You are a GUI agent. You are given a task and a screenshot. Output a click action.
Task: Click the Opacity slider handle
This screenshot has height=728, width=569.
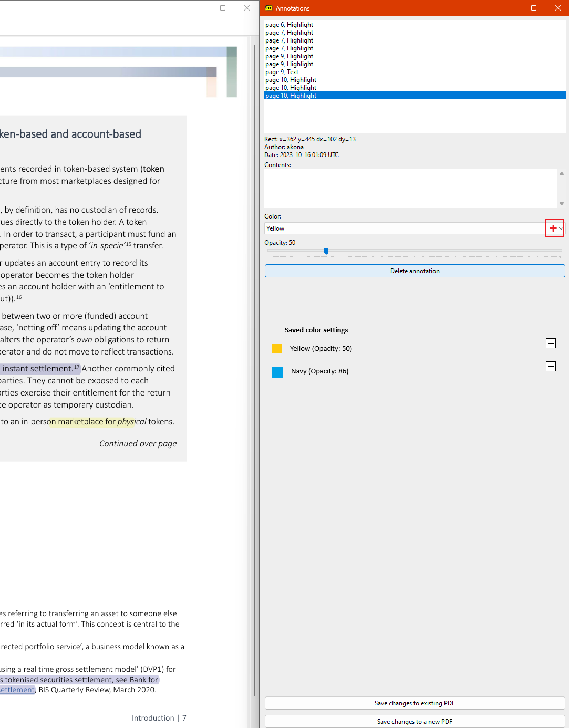click(326, 251)
